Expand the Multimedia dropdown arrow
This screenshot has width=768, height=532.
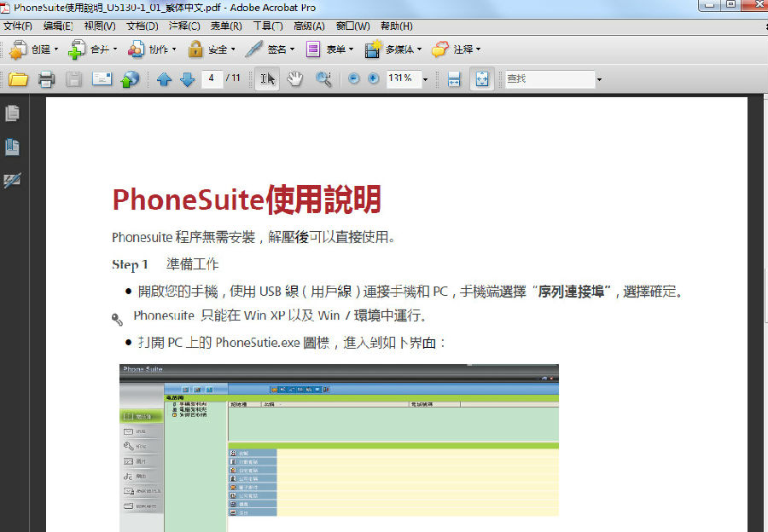[419, 49]
